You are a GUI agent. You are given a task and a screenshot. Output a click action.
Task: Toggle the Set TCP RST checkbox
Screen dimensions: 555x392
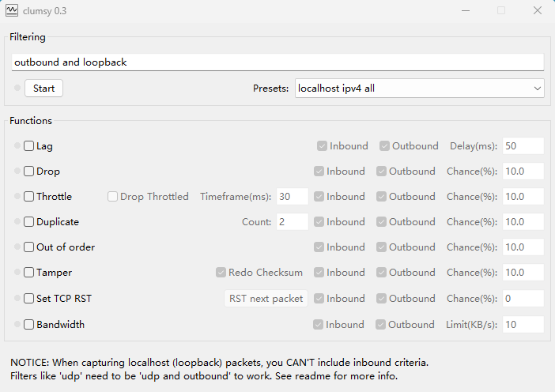(28, 298)
